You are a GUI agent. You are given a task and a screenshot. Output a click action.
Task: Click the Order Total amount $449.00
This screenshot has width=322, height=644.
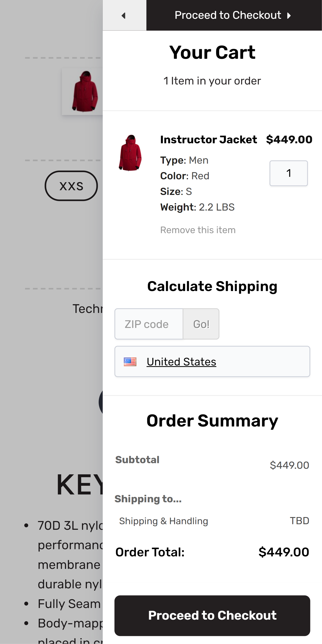284,552
